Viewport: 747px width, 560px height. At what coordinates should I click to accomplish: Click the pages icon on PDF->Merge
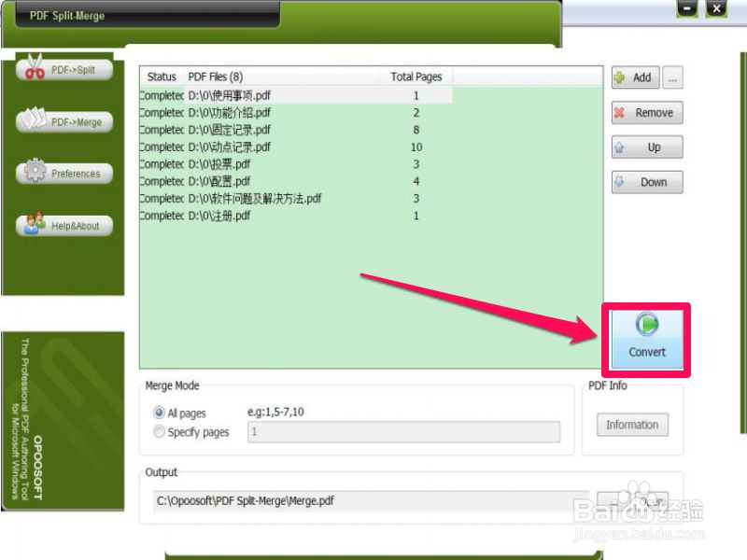pyautogui.click(x=34, y=119)
